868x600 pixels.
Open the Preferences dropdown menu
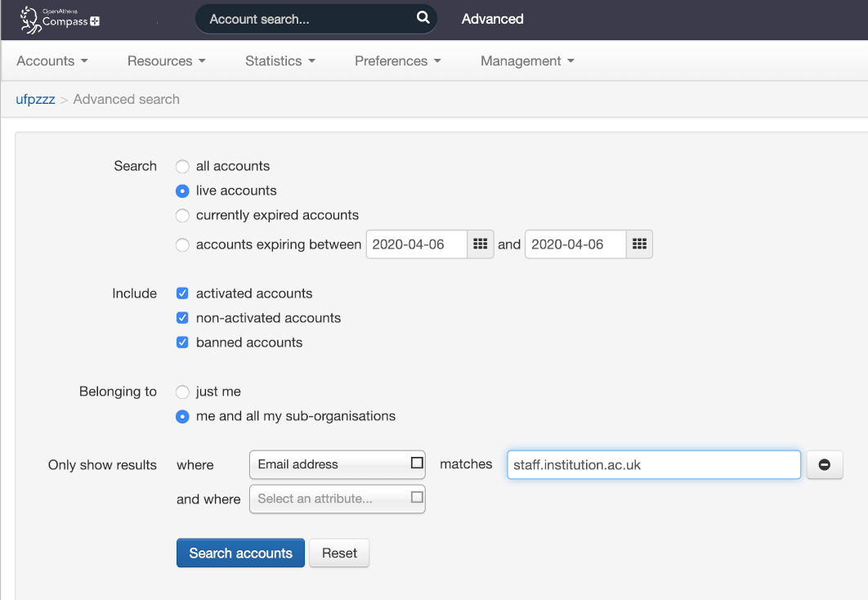tap(398, 60)
